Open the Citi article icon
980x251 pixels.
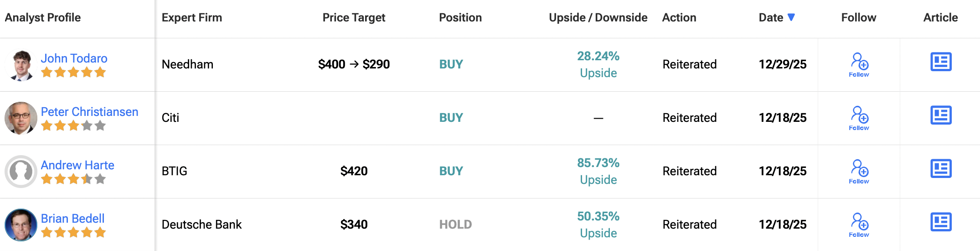pyautogui.click(x=941, y=115)
